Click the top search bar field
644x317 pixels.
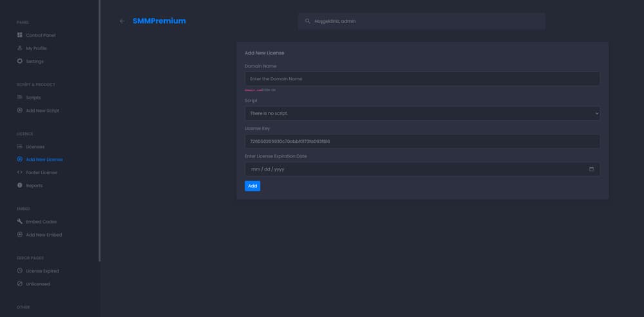pyautogui.click(x=421, y=21)
